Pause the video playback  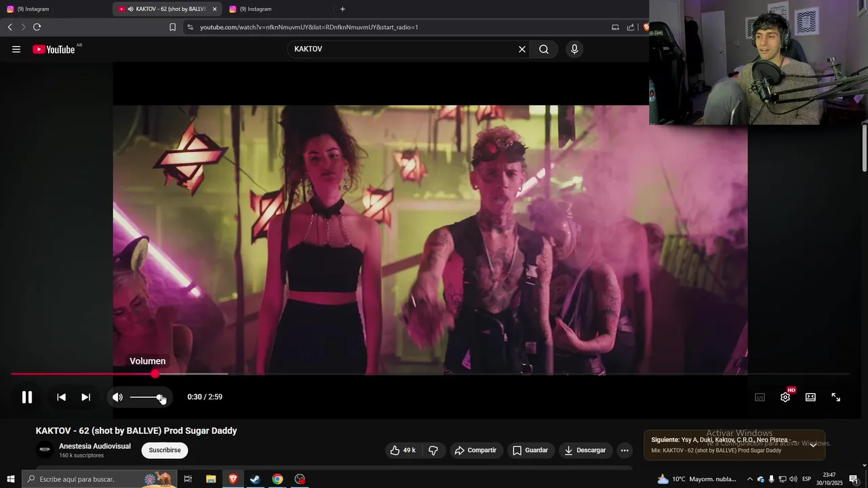pyautogui.click(x=27, y=397)
